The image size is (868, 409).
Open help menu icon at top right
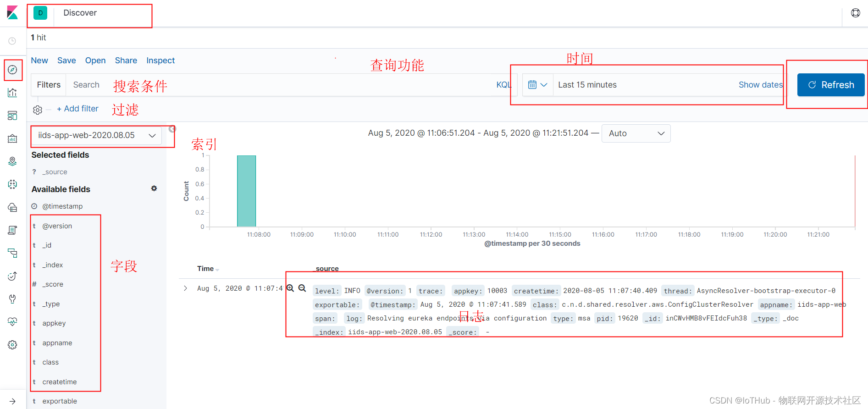[856, 13]
